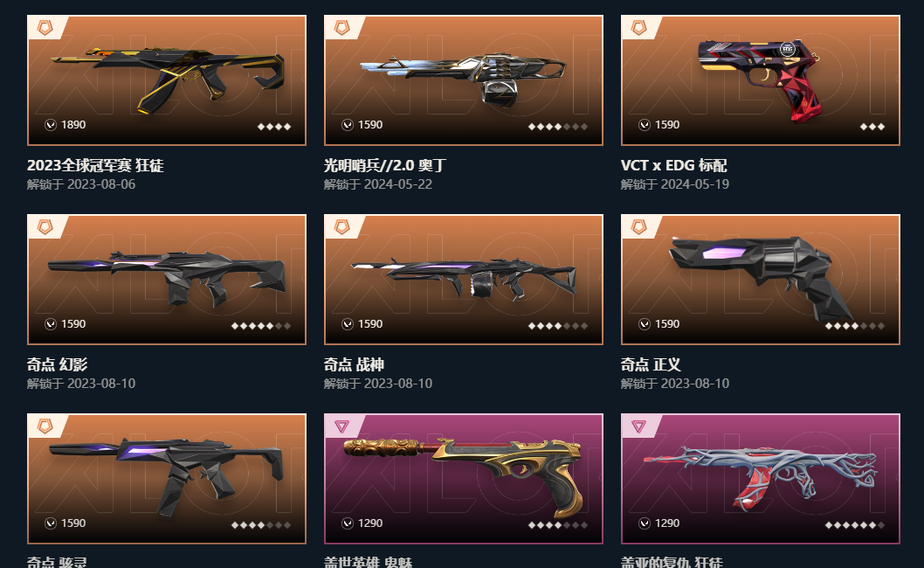The height and width of the screenshot is (568, 924).
Task: Click the 奇点 战神 skin name
Action: (x=355, y=365)
